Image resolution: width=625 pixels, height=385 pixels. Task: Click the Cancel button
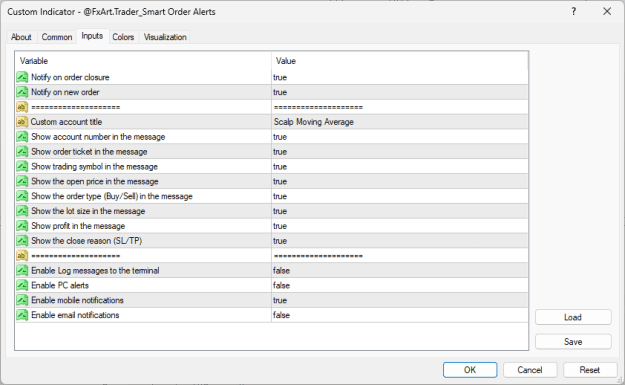(x=530, y=370)
